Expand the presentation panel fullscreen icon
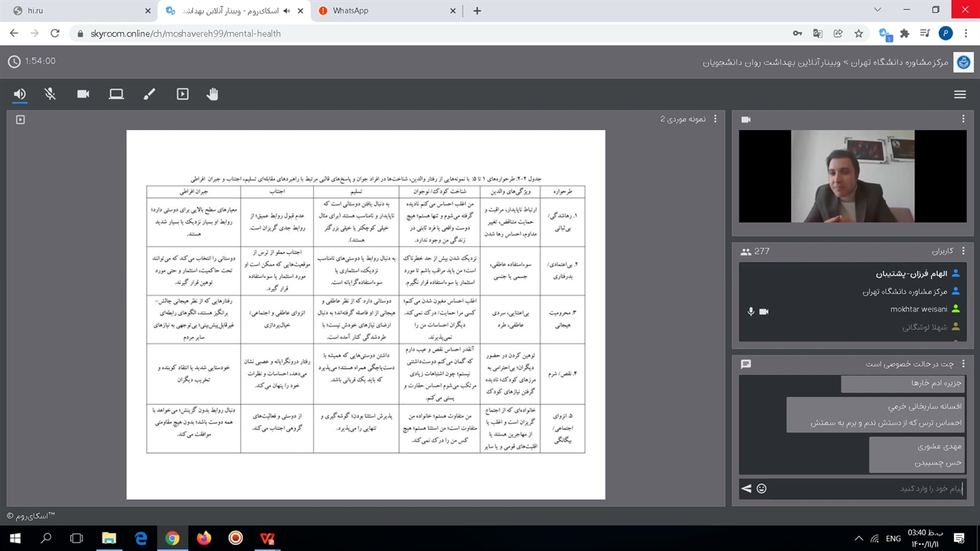The image size is (980, 551). click(x=21, y=119)
